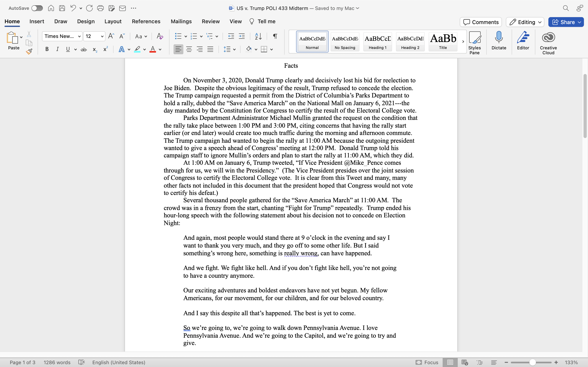Image resolution: width=588 pixels, height=367 pixels.
Task: Open the Editing mode dropdown
Action: tap(525, 22)
